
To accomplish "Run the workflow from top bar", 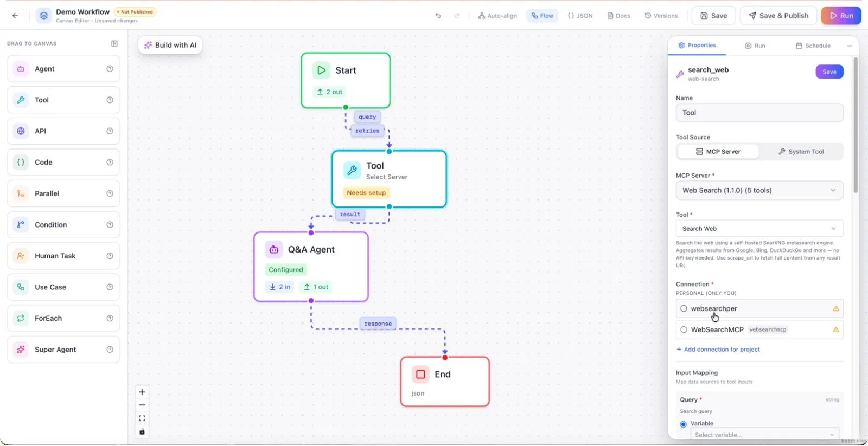I will pyautogui.click(x=841, y=16).
